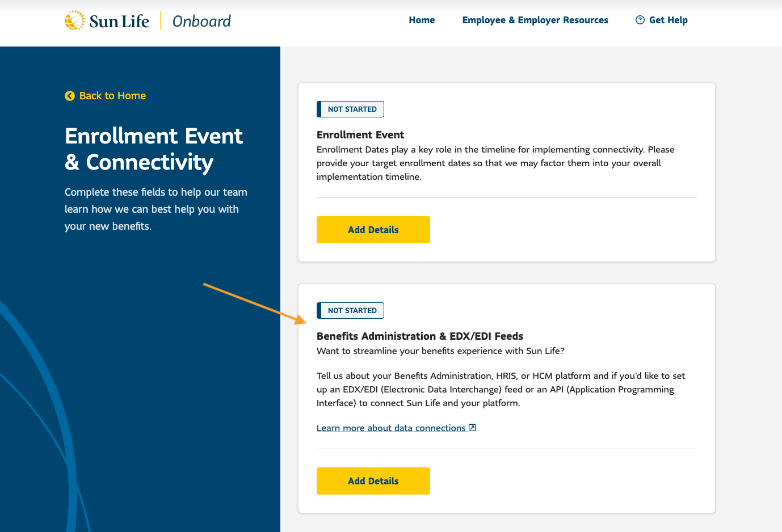Open the Benefits Administration & EDX/EDI Feeds card
782x532 pixels.
(373, 480)
